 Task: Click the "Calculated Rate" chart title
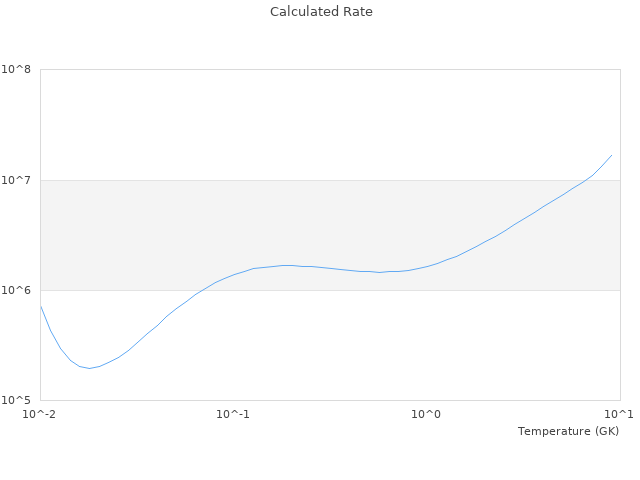[x=320, y=12]
